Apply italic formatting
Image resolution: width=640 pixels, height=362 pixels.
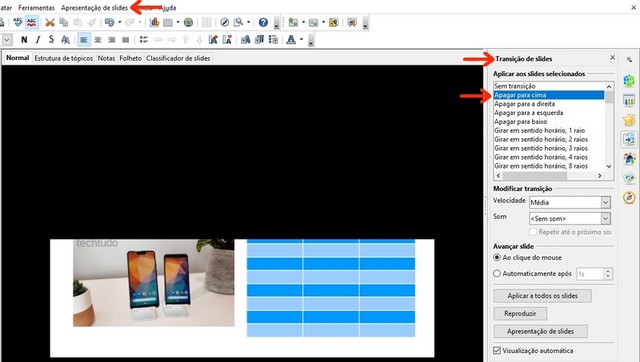[38, 40]
